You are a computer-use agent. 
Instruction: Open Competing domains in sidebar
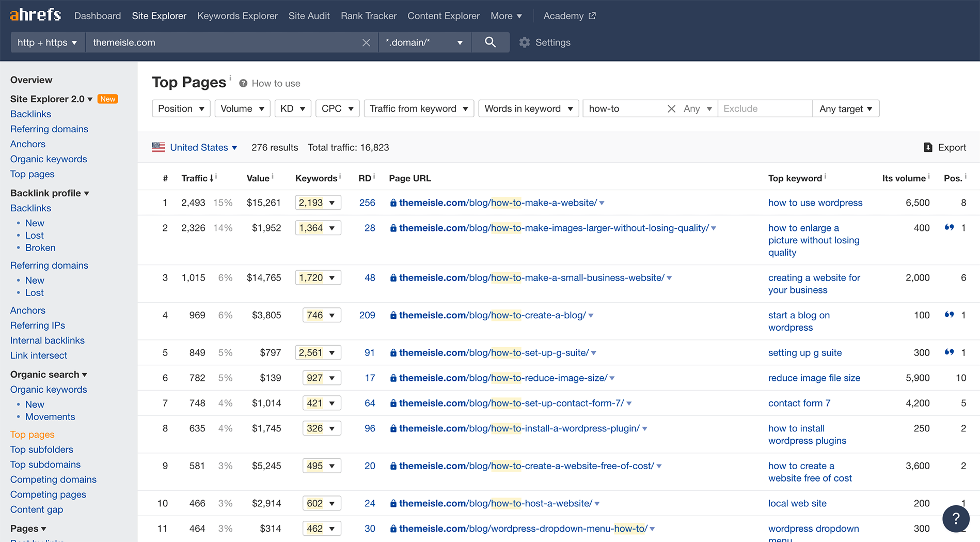click(x=53, y=479)
